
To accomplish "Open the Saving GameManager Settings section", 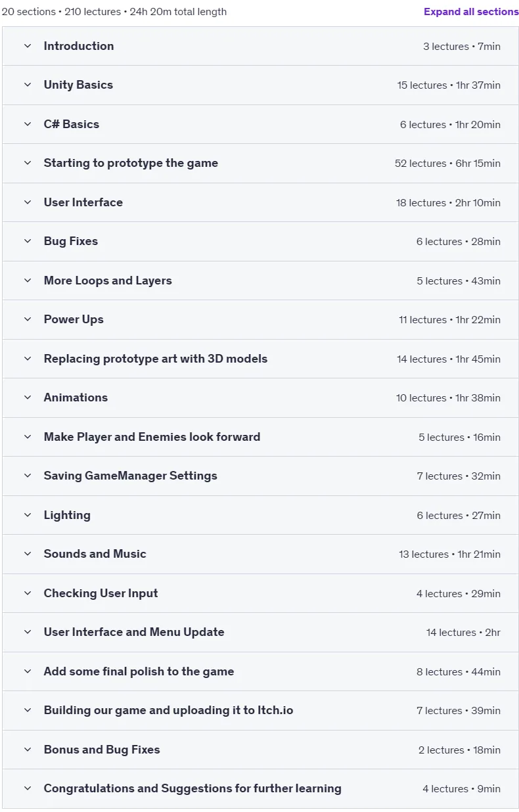I will [x=260, y=476].
